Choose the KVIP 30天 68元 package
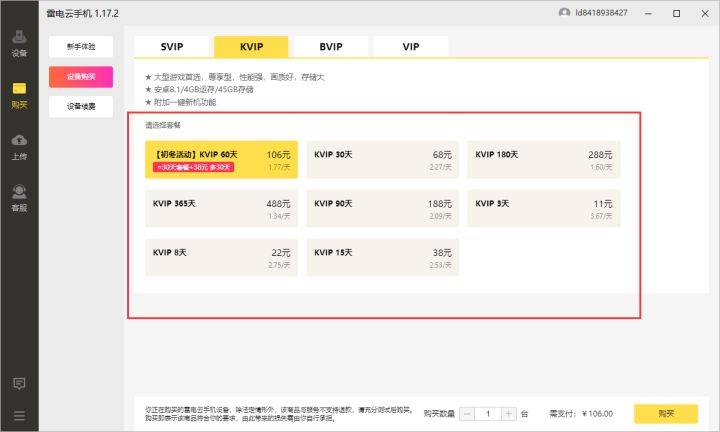The width and height of the screenshot is (720, 432). [382, 160]
